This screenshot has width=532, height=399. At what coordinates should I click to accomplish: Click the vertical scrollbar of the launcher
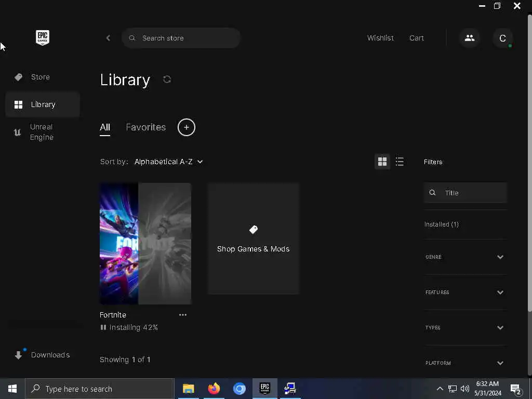pyautogui.click(x=529, y=163)
